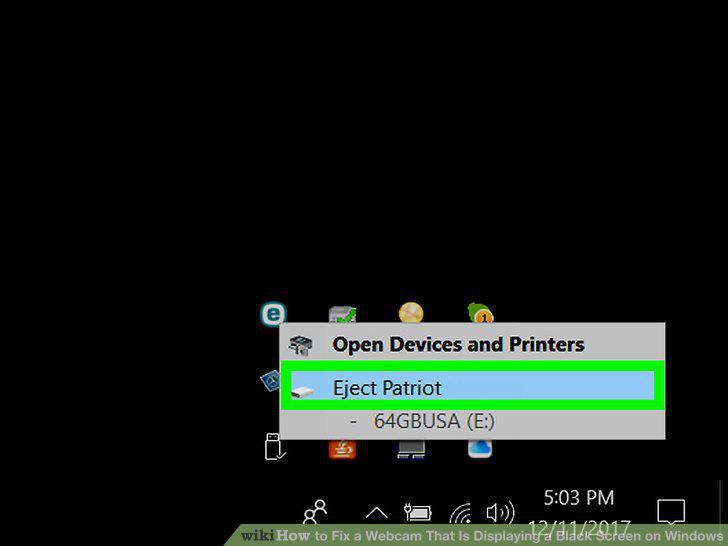Viewport: 728px width, 546px height.
Task: Click the 64GBUSA (E:) drive entry
Action: [472, 422]
